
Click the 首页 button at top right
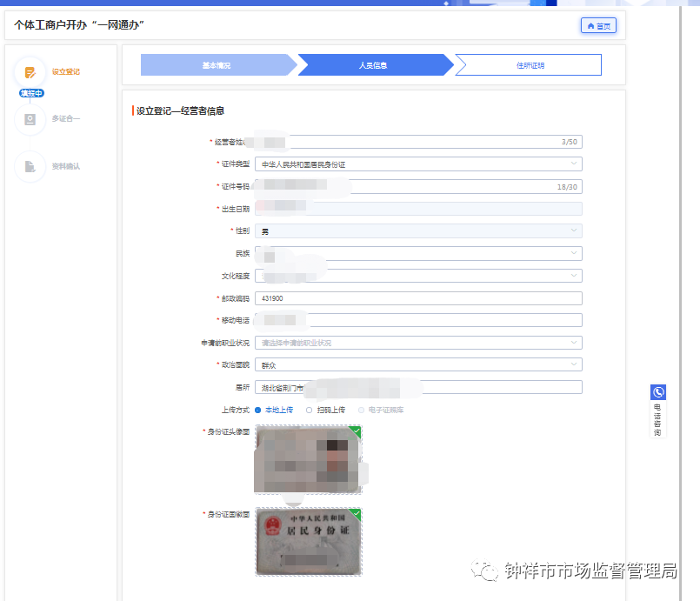pos(598,26)
